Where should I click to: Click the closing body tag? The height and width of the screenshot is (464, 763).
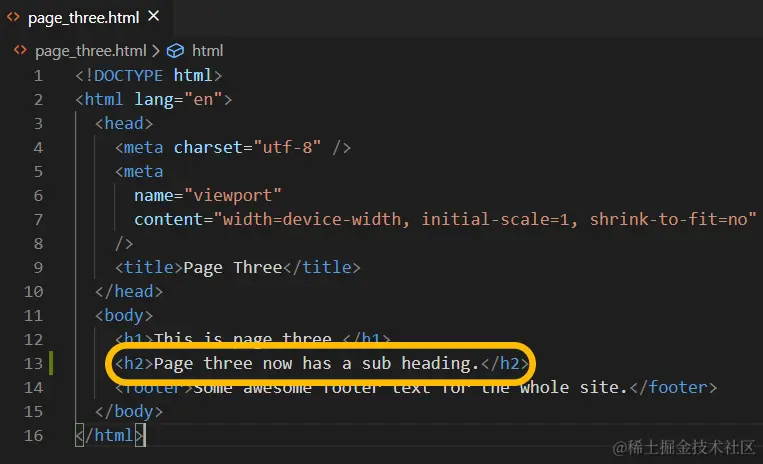click(129, 411)
